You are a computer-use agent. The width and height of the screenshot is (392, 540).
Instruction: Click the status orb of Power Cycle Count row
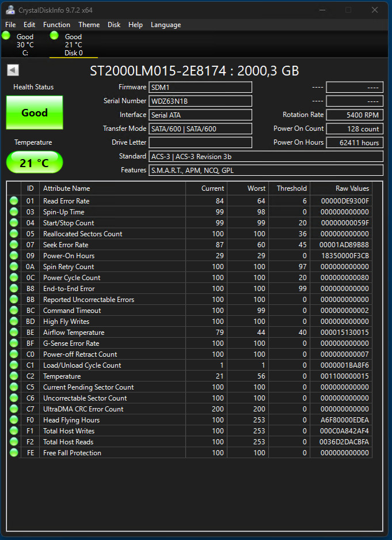tap(14, 278)
